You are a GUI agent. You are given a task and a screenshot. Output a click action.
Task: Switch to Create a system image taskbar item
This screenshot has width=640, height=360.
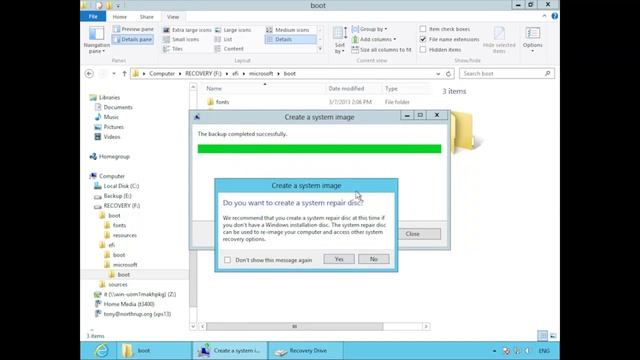[230, 351]
